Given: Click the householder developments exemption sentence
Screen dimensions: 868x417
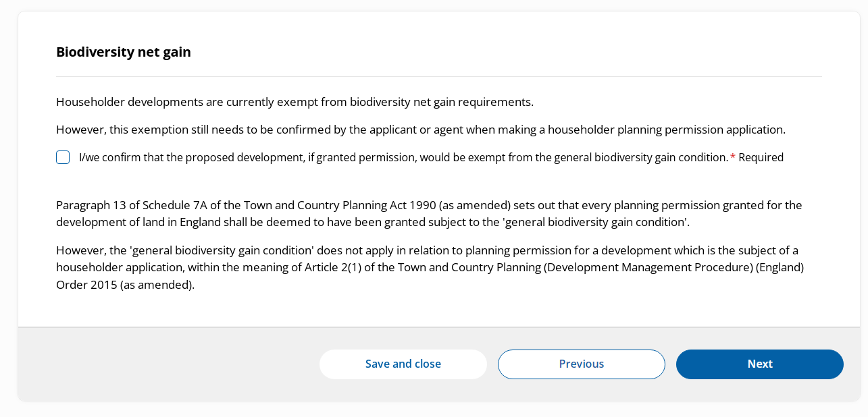Looking at the screenshot, I should coord(295,101).
